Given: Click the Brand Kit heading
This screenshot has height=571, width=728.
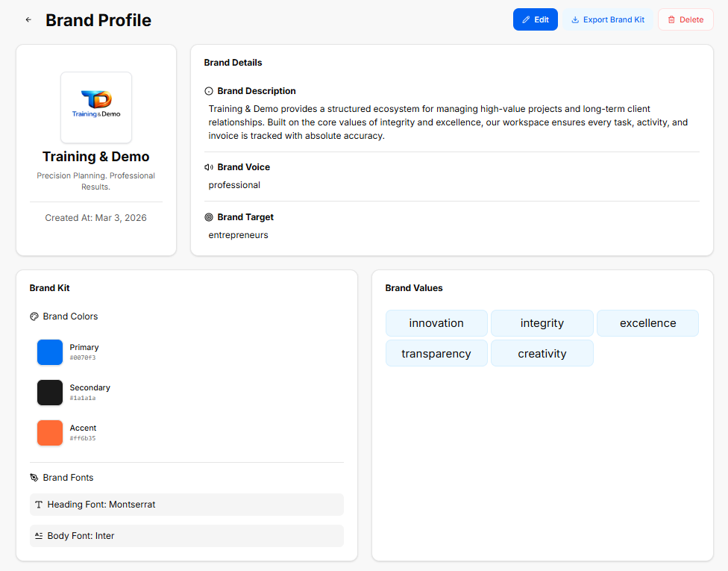Looking at the screenshot, I should (x=50, y=288).
